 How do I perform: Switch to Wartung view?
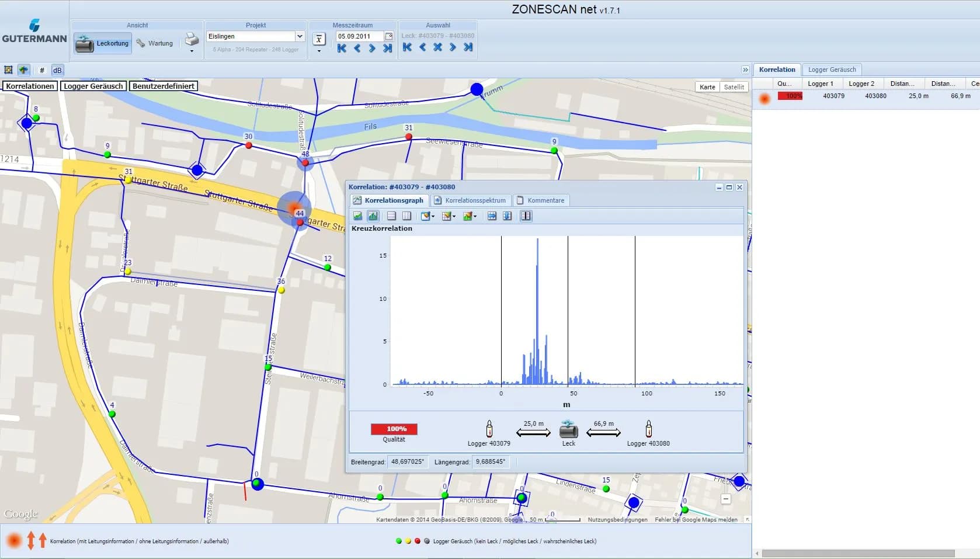(x=155, y=43)
